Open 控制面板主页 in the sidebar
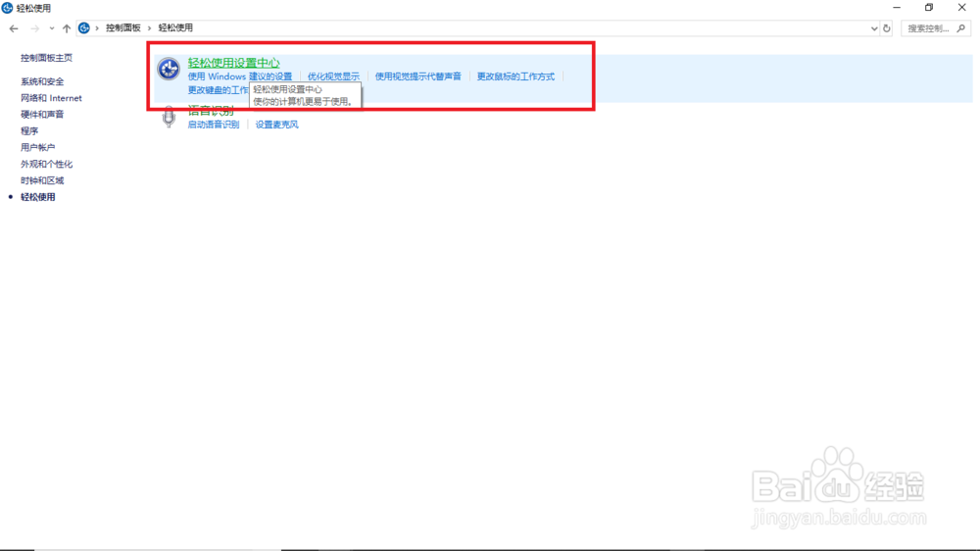This screenshot has height=551, width=980. click(46, 58)
